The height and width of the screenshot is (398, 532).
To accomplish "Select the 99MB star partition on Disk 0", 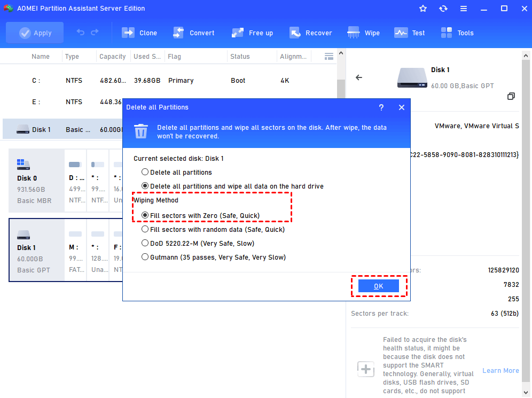I will (98, 181).
